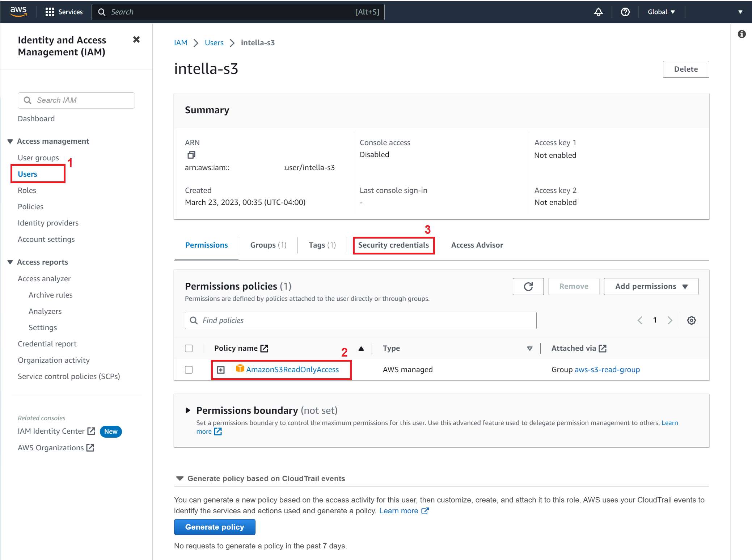Viewport: 752px width, 560px height.
Task: Open the Services grid menu
Action: point(64,12)
